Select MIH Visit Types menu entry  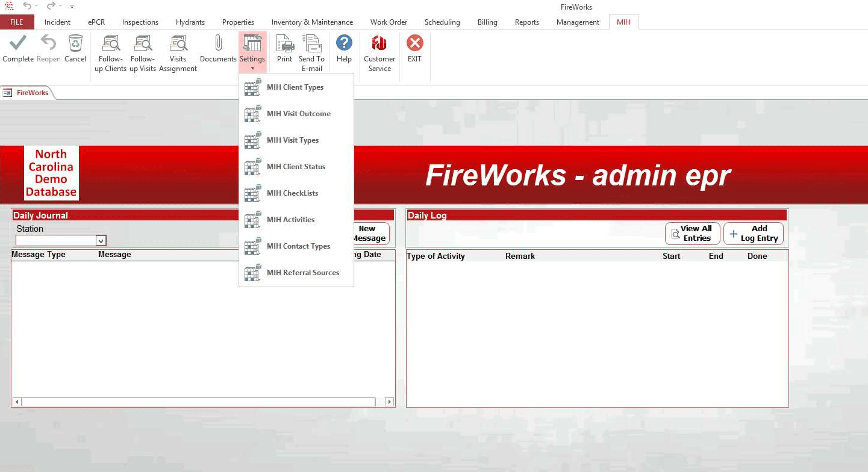coord(296,140)
